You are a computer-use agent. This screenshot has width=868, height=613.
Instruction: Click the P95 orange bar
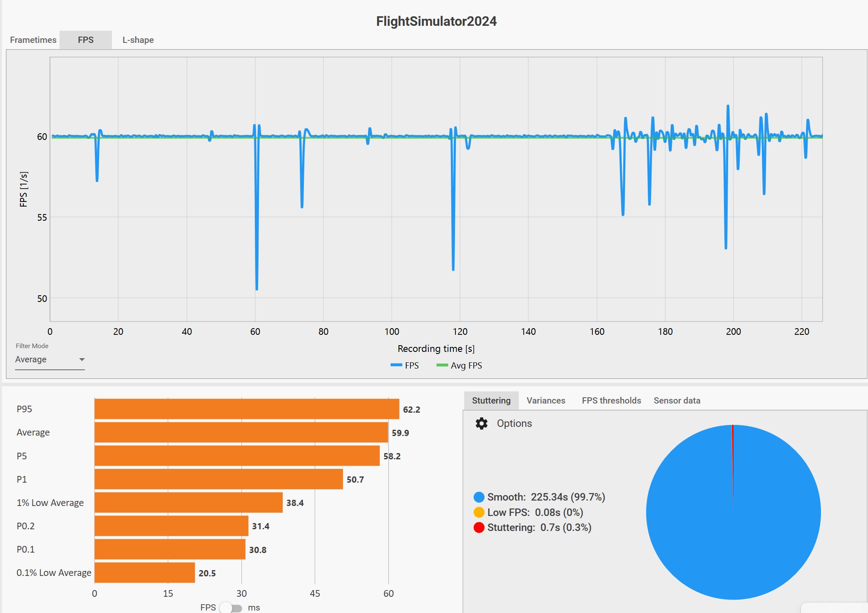point(247,409)
